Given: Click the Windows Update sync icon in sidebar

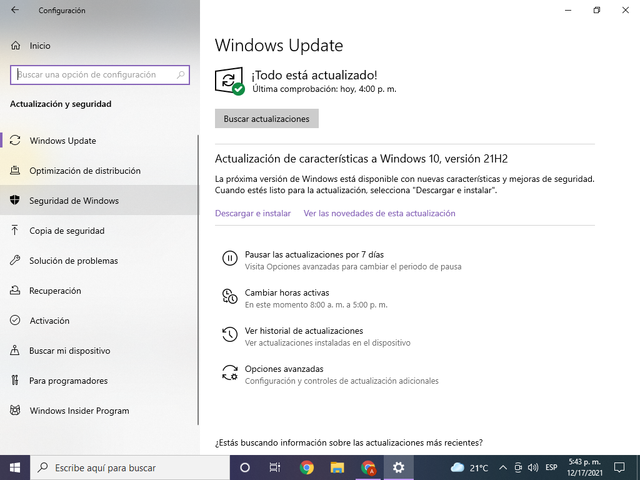Looking at the screenshot, I should click(x=15, y=140).
